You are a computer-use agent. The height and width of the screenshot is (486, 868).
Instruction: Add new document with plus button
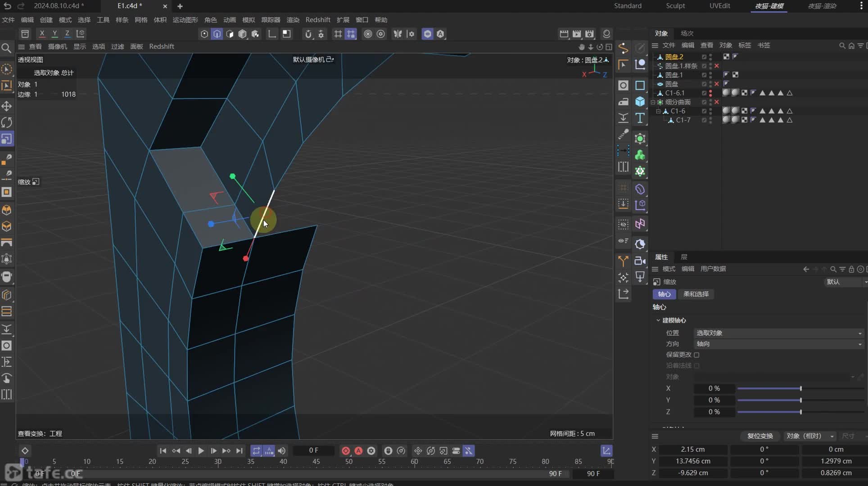point(180,6)
